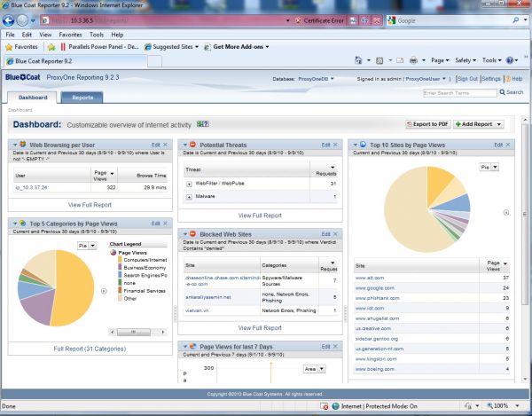Open the Safety menu in command bar
The height and width of the screenshot is (416, 532).
click(x=465, y=60)
